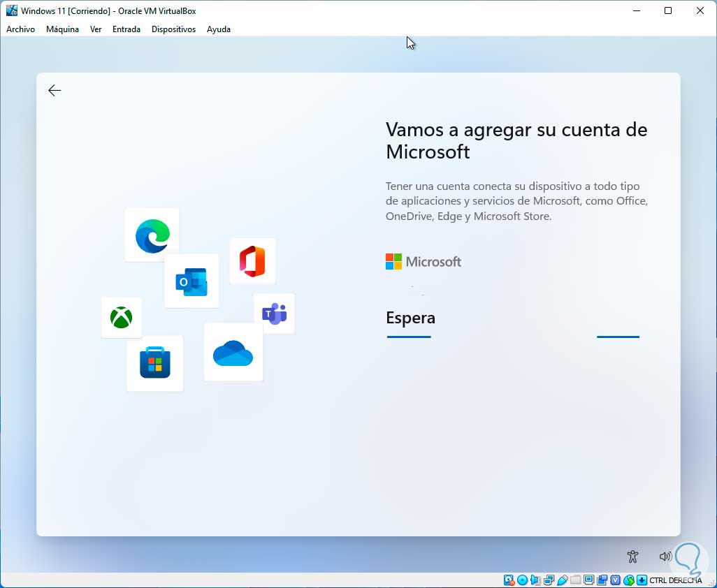The height and width of the screenshot is (588, 717).
Task: Click the keyboard capture arrow indicator
Action: point(642,580)
